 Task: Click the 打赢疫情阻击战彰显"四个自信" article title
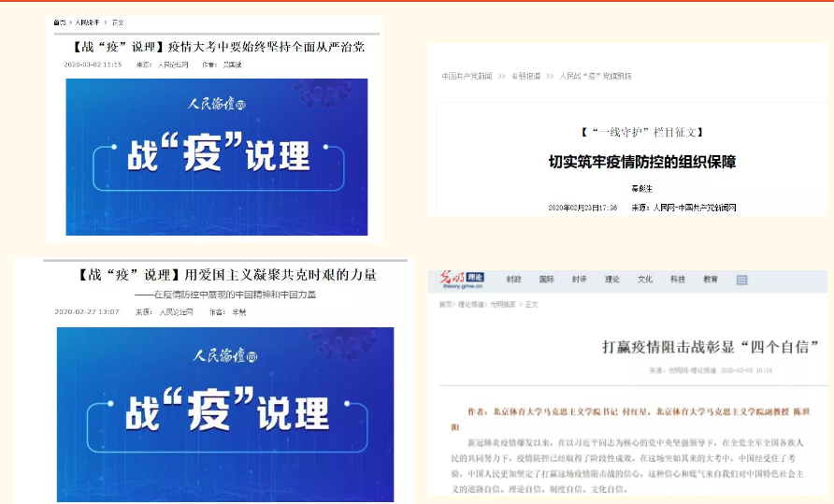point(710,347)
